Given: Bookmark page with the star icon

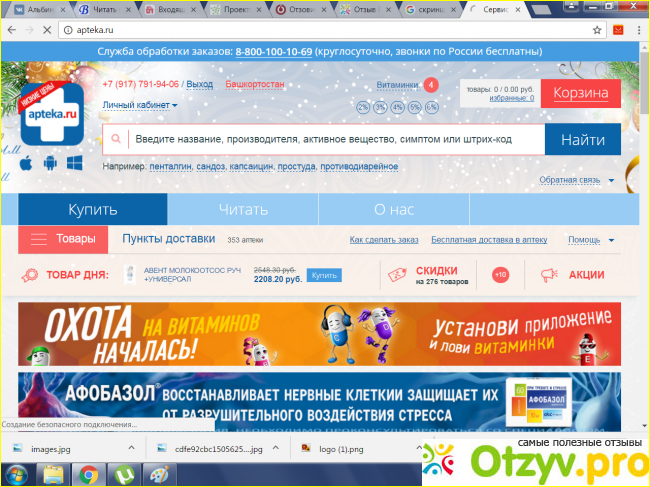Looking at the screenshot, I should tap(597, 30).
